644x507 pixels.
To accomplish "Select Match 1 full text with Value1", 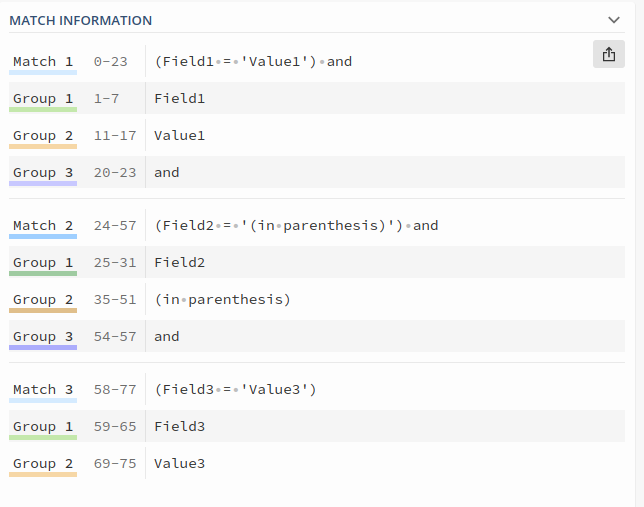I will [253, 62].
